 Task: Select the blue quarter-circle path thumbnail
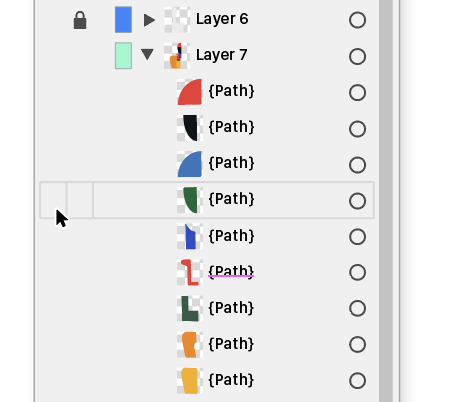[x=190, y=164]
